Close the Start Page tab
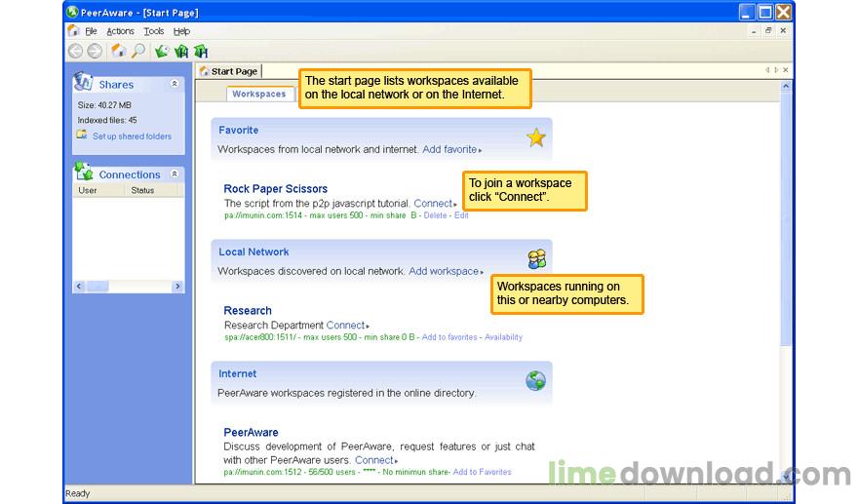Image resolution: width=858 pixels, height=504 pixels. (x=786, y=70)
